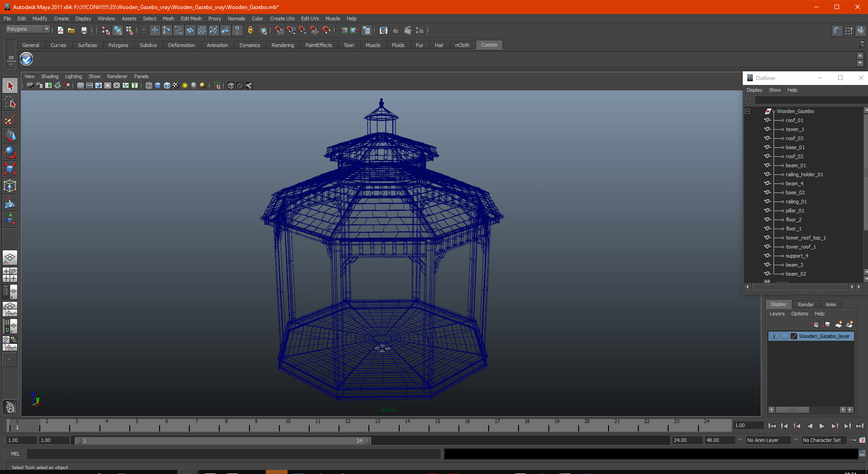The width and height of the screenshot is (868, 474).
Task: Open the Edit Mesh menu
Action: (x=191, y=19)
